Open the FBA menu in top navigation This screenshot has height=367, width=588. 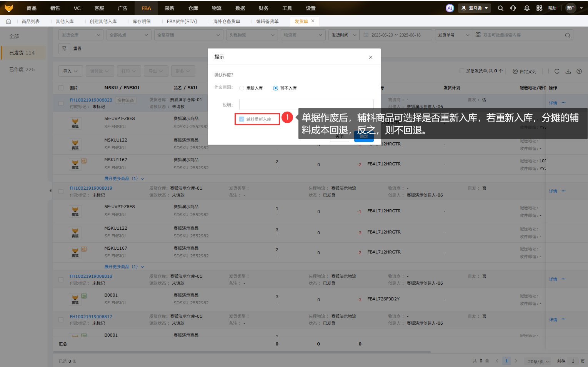click(x=146, y=8)
